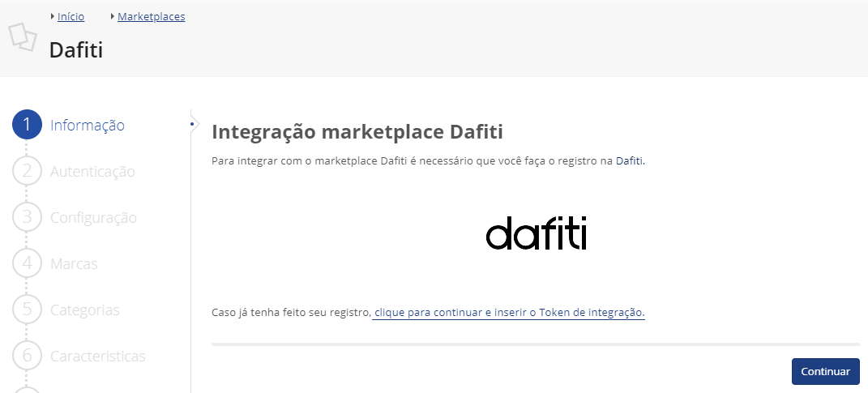868x393 pixels.
Task: Open the Início breadcrumb link
Action: pos(71,16)
